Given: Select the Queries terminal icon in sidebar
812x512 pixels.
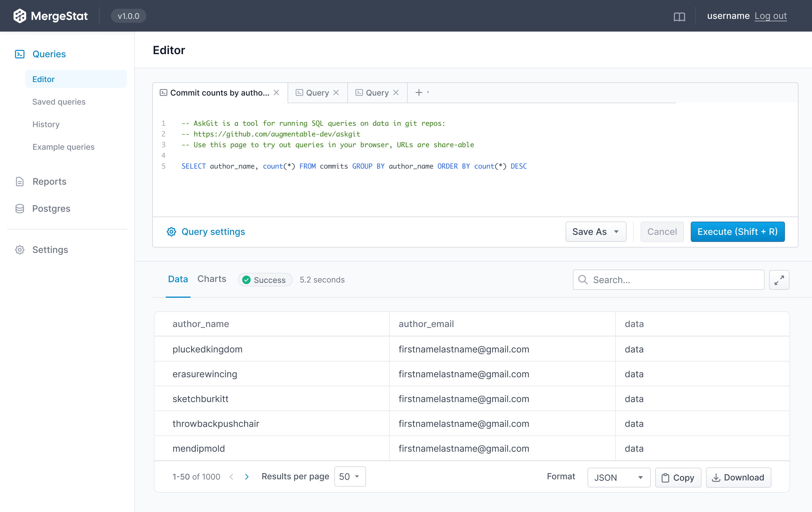Looking at the screenshot, I should [19, 54].
